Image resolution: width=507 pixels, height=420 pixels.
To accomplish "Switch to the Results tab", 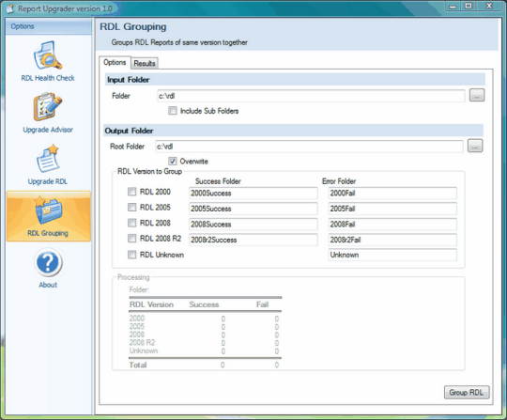I will tap(145, 63).
